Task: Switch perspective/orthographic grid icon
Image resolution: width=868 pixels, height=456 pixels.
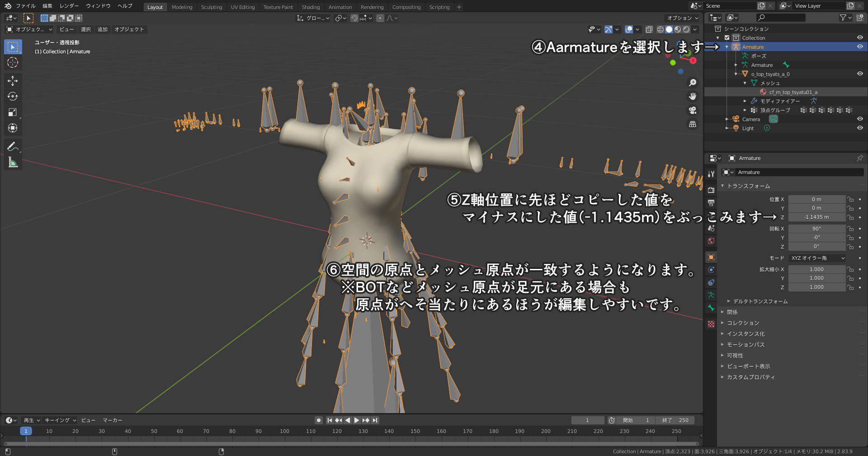Action: [692, 124]
